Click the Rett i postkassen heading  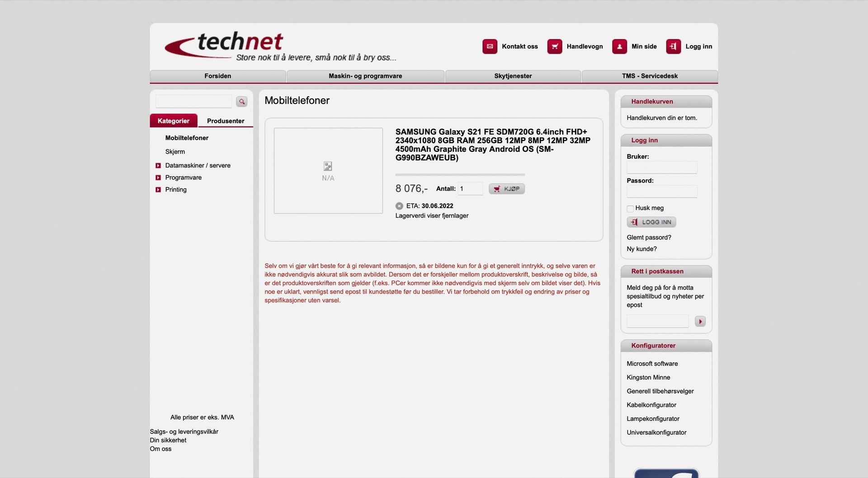(x=657, y=272)
